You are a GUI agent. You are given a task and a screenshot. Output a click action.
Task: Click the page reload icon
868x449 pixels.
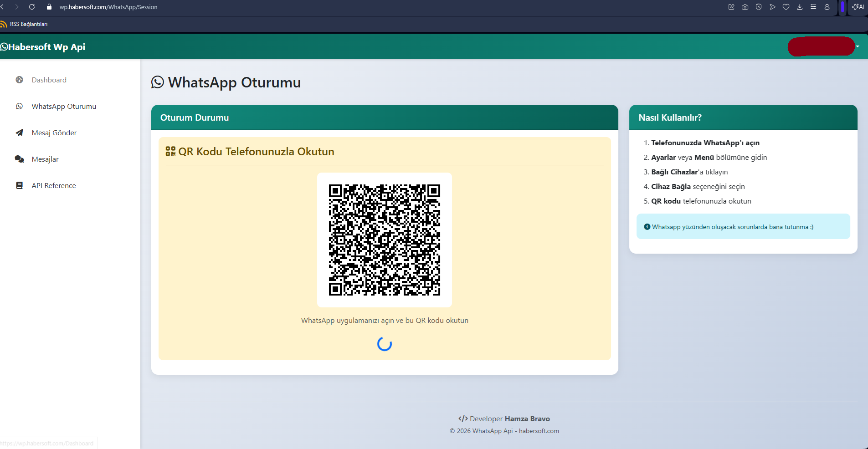tap(32, 7)
